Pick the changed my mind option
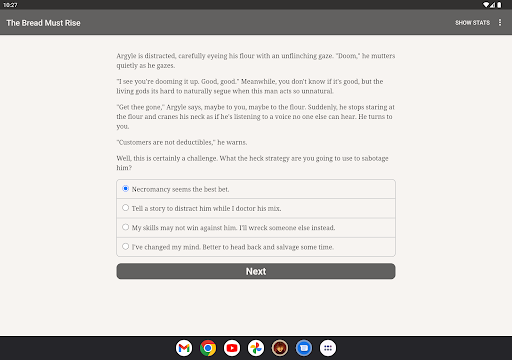Screen dimensions: 512x360 256,247
